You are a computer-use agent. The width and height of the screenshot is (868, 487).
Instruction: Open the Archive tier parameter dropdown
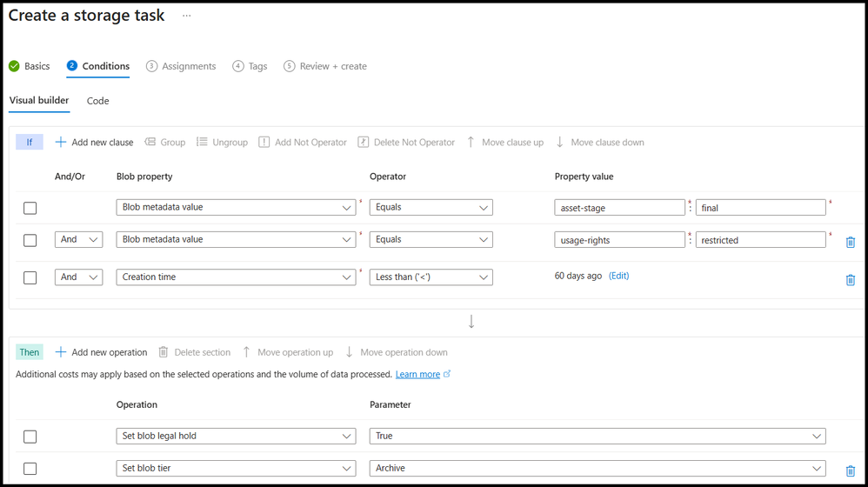(598, 468)
